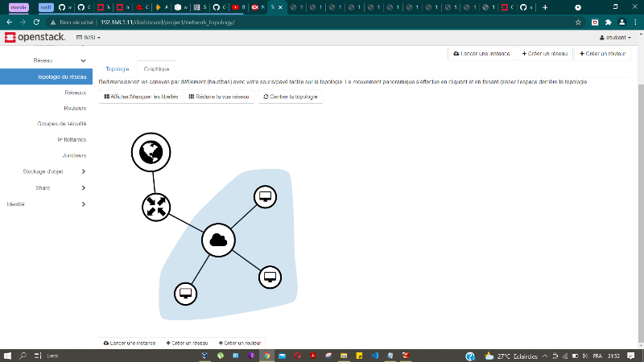Switch to the swift browser tab
This screenshot has width=644, height=362.
point(46,7)
